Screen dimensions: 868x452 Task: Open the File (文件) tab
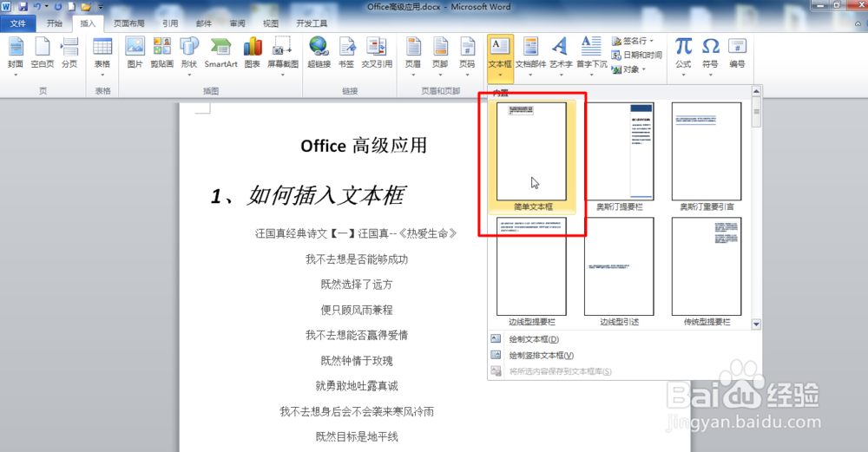pos(17,23)
